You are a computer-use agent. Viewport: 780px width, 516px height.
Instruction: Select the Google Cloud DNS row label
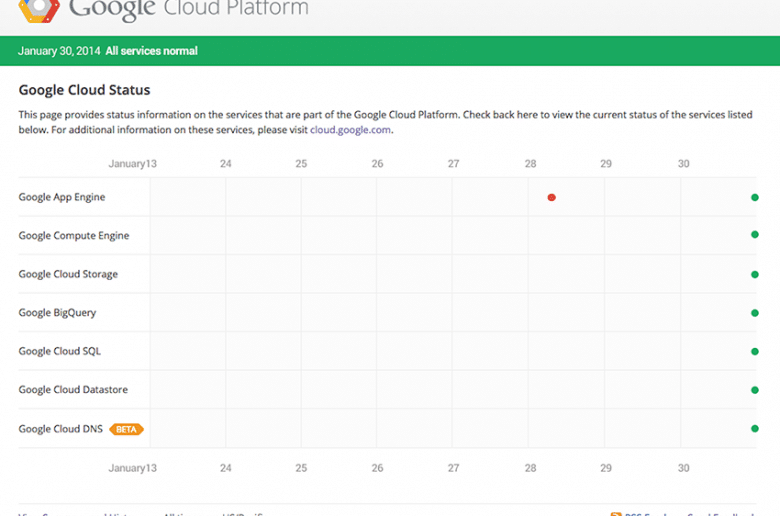pos(61,429)
